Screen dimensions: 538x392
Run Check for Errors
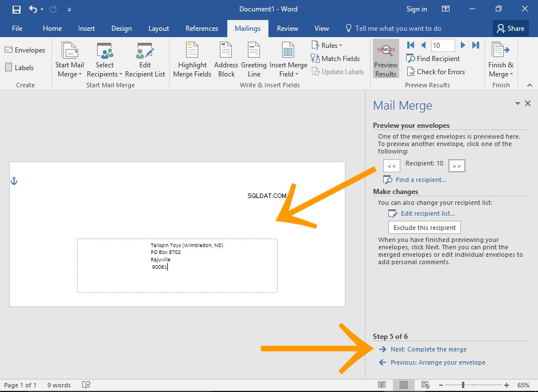click(x=436, y=72)
